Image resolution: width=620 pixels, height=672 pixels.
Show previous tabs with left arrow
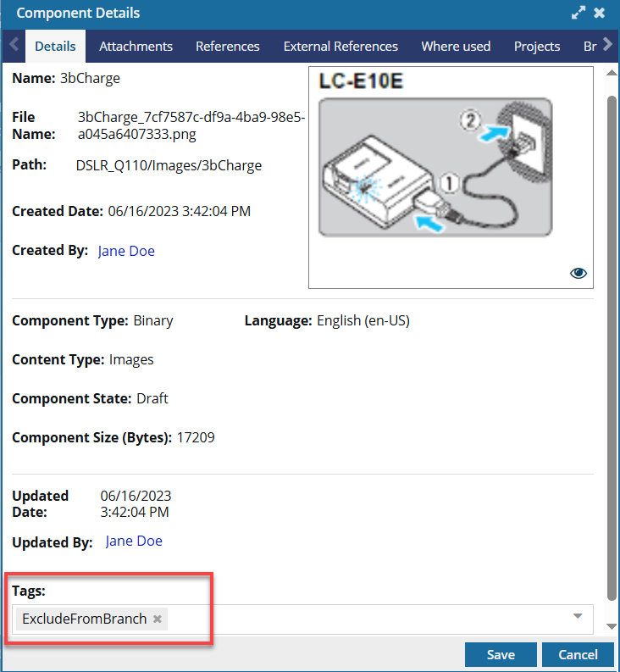click(14, 45)
